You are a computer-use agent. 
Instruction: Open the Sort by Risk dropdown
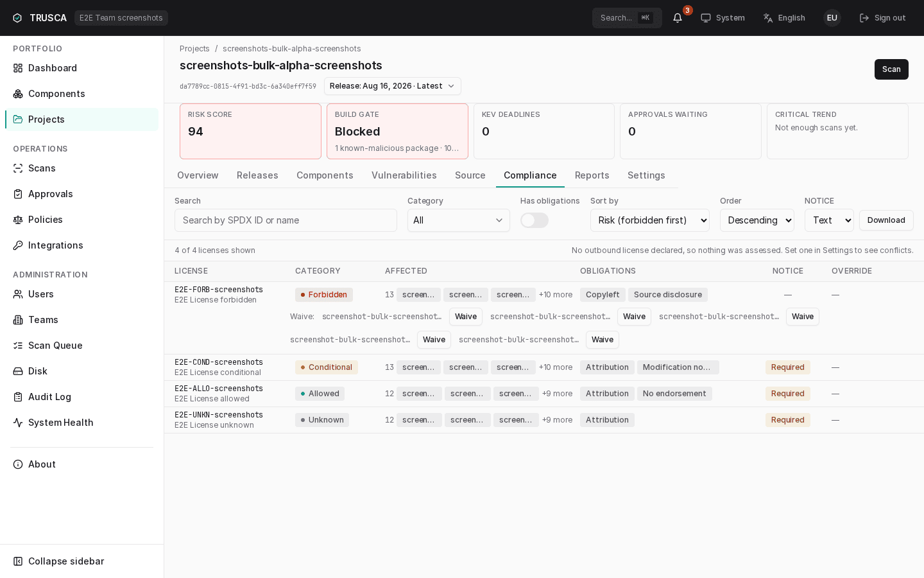pyautogui.click(x=649, y=220)
